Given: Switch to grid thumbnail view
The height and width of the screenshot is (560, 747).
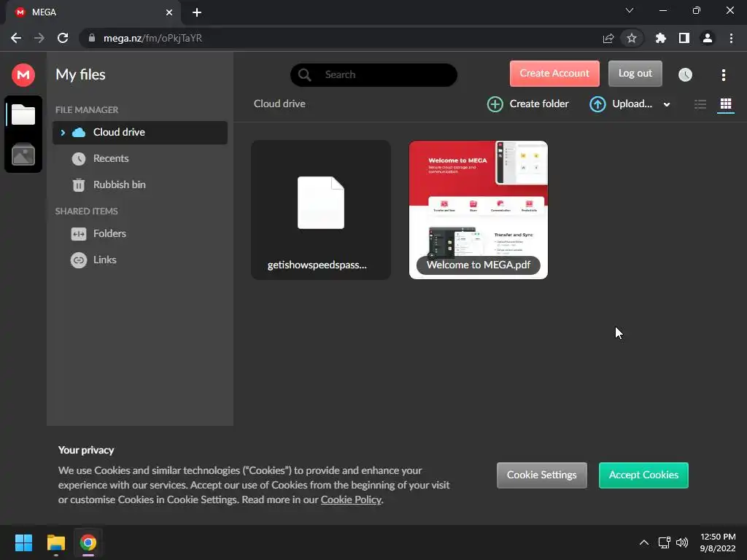Looking at the screenshot, I should click(726, 104).
